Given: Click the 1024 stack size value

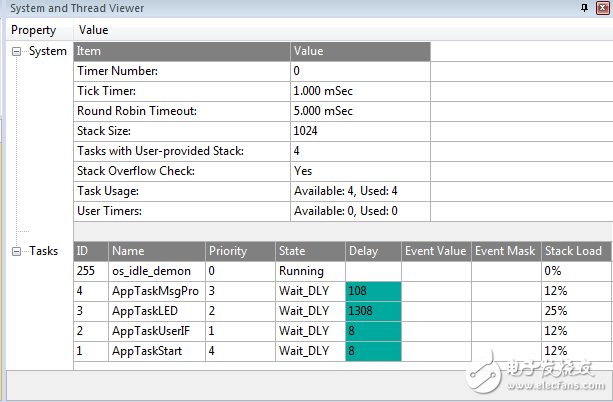Looking at the screenshot, I should point(305,131).
